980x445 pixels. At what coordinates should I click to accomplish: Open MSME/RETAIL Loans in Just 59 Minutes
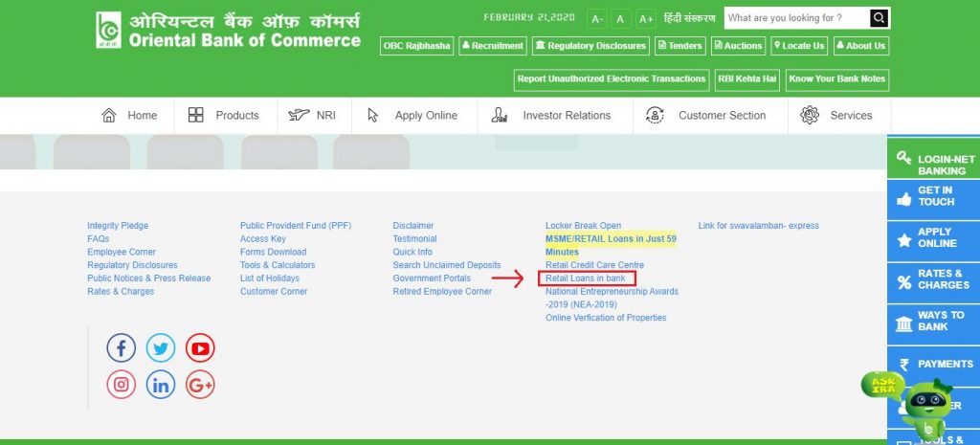[611, 246]
